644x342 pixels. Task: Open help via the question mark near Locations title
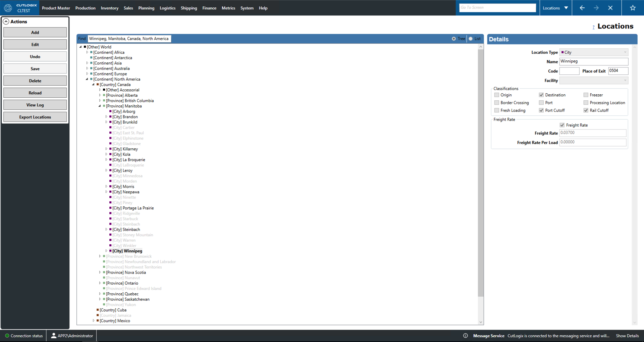click(593, 27)
